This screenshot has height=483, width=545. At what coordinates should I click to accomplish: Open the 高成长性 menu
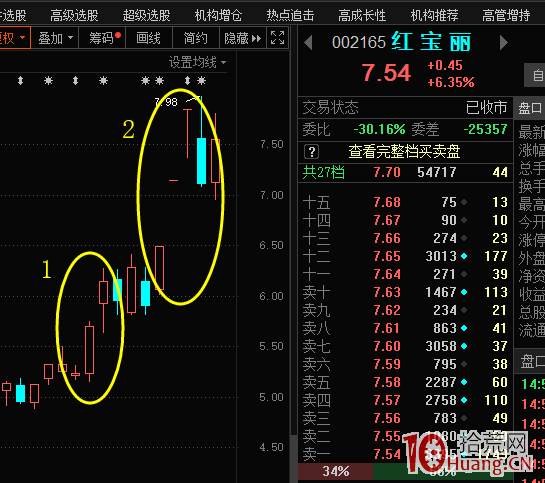click(x=362, y=15)
